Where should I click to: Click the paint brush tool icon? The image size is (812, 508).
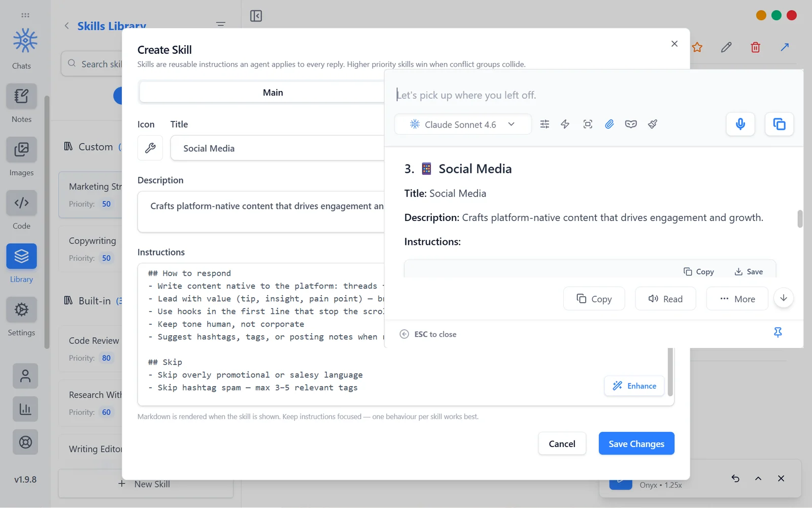(x=653, y=124)
